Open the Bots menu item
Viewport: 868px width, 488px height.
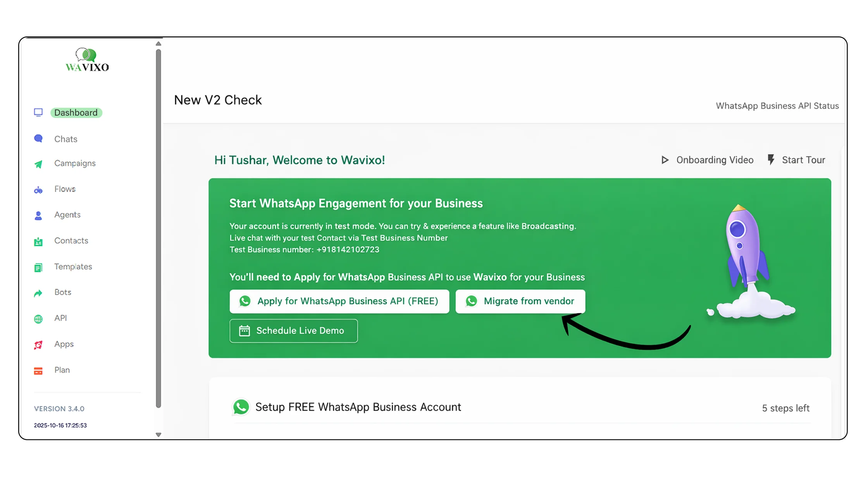coord(63,292)
